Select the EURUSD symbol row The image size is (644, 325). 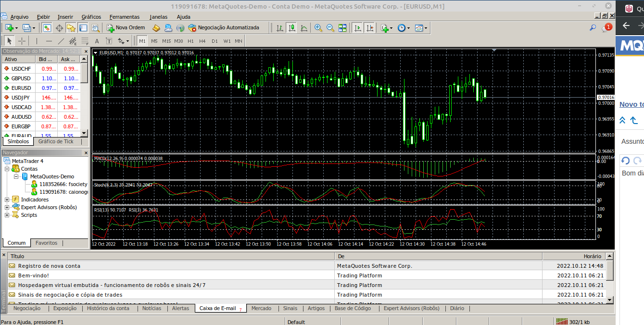tap(41, 88)
